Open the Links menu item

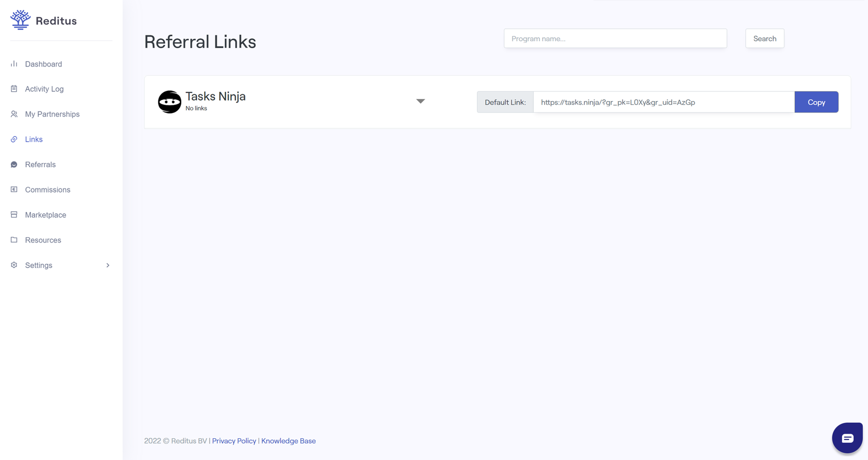(x=34, y=139)
